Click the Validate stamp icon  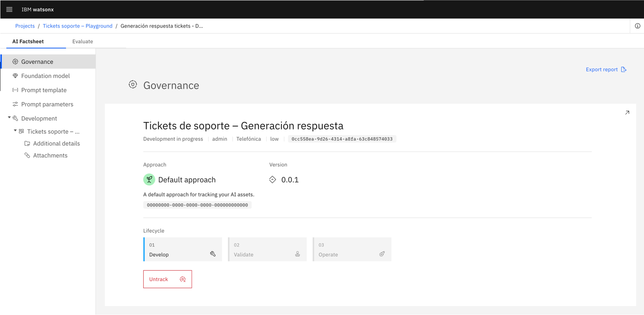tap(298, 254)
